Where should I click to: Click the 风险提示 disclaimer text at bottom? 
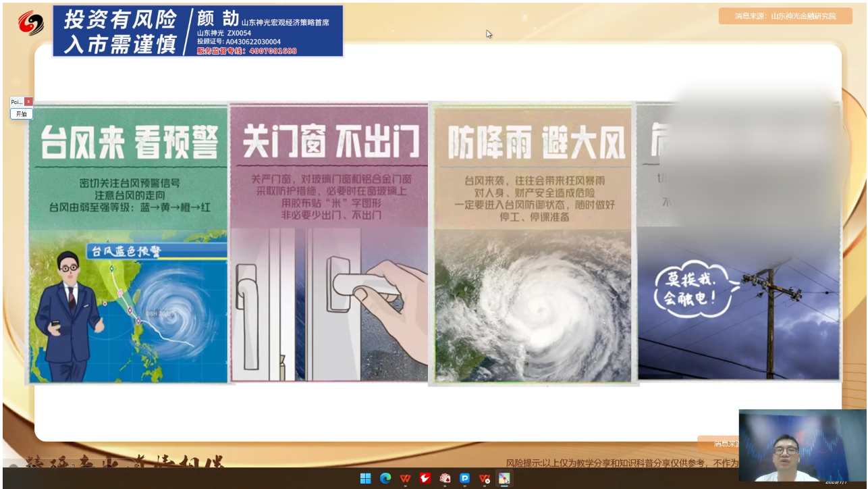[x=622, y=463]
